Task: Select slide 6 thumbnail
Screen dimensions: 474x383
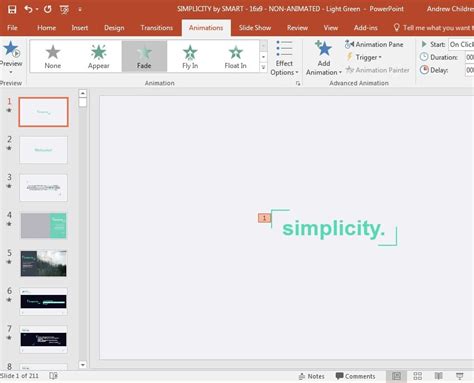Action: coord(43,301)
